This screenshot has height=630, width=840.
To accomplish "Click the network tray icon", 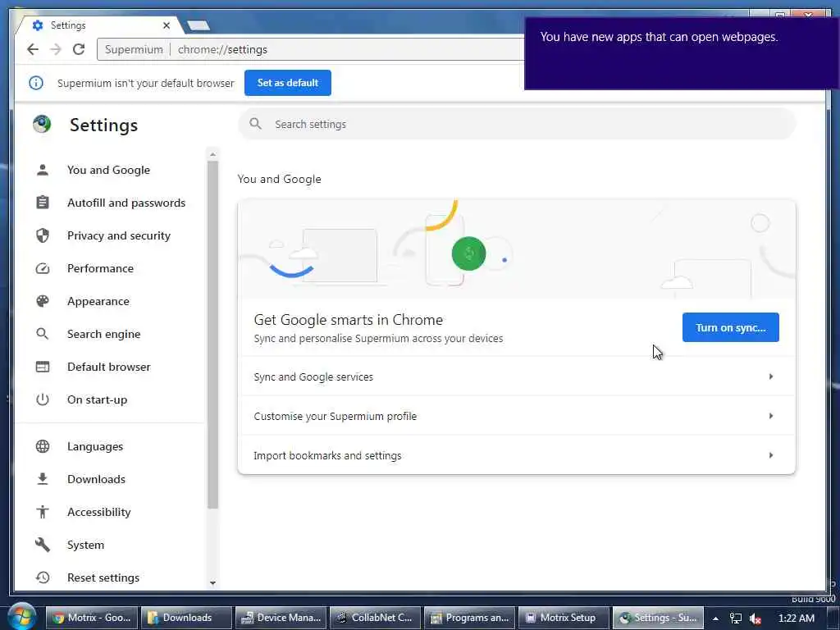I will click(736, 619).
